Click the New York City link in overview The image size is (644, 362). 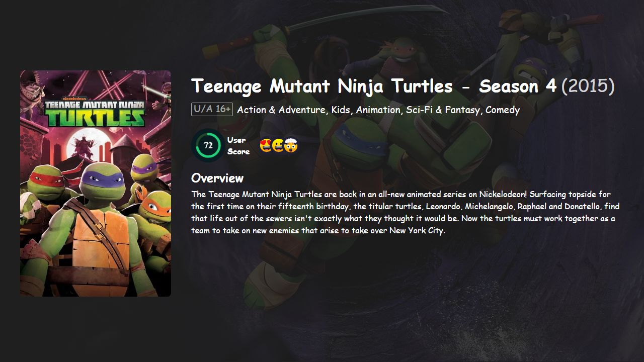pyautogui.click(x=416, y=231)
